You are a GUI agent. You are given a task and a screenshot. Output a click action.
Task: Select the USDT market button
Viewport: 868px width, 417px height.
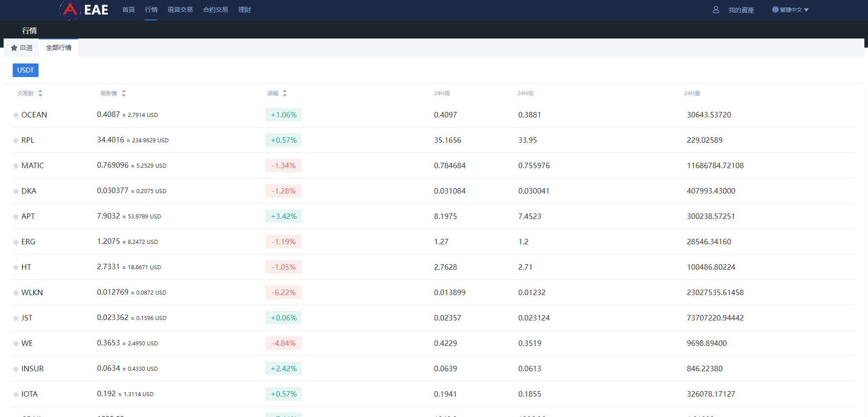(x=25, y=70)
